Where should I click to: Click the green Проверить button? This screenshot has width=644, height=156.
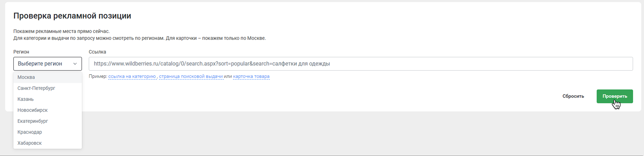pos(615,96)
